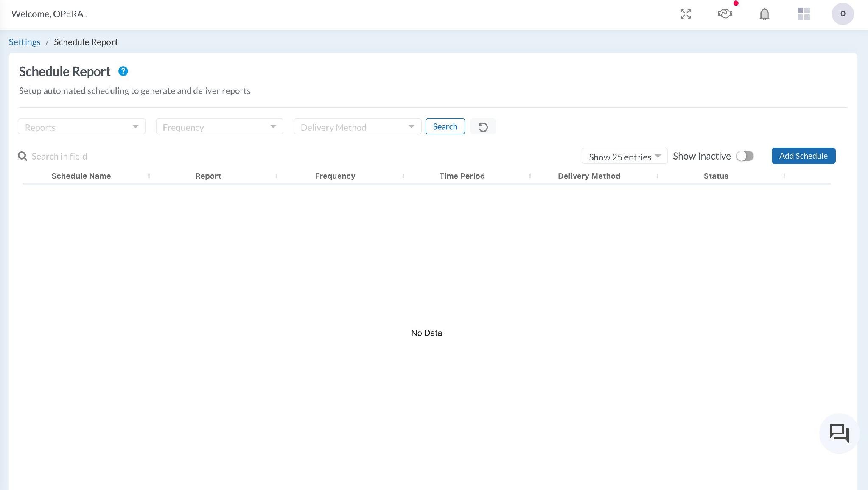
Task: Open the Show 25 entries dropdown
Action: tap(624, 157)
